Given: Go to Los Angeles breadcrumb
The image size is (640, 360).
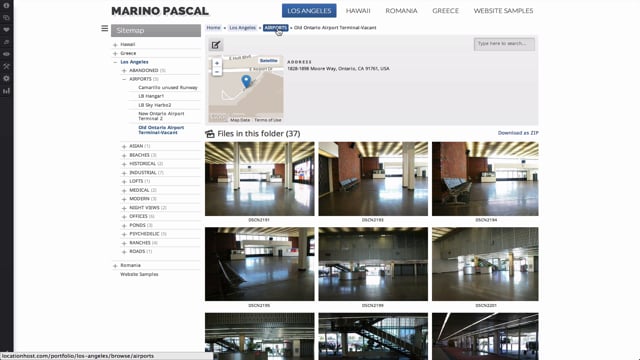Looking at the screenshot, I should point(242,28).
